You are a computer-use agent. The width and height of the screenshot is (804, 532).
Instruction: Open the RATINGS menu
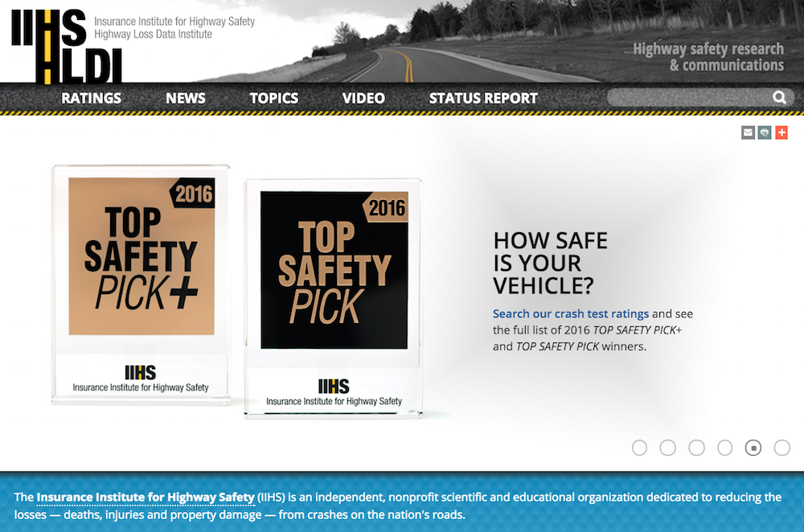tap(91, 97)
